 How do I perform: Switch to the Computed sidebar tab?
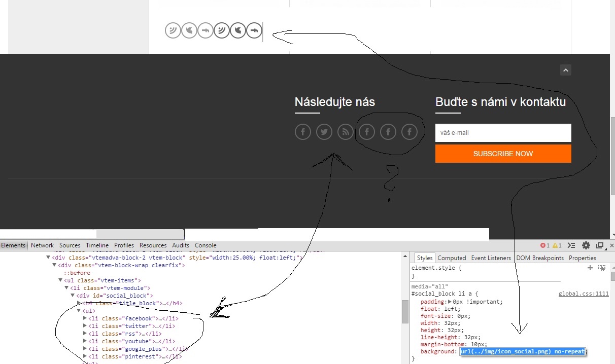coord(452,258)
